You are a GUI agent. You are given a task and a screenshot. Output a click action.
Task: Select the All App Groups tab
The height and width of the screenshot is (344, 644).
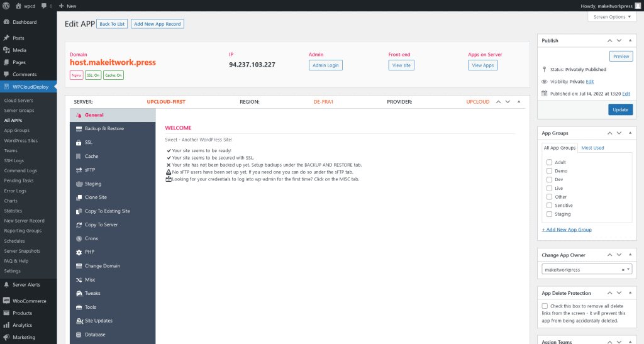point(559,148)
